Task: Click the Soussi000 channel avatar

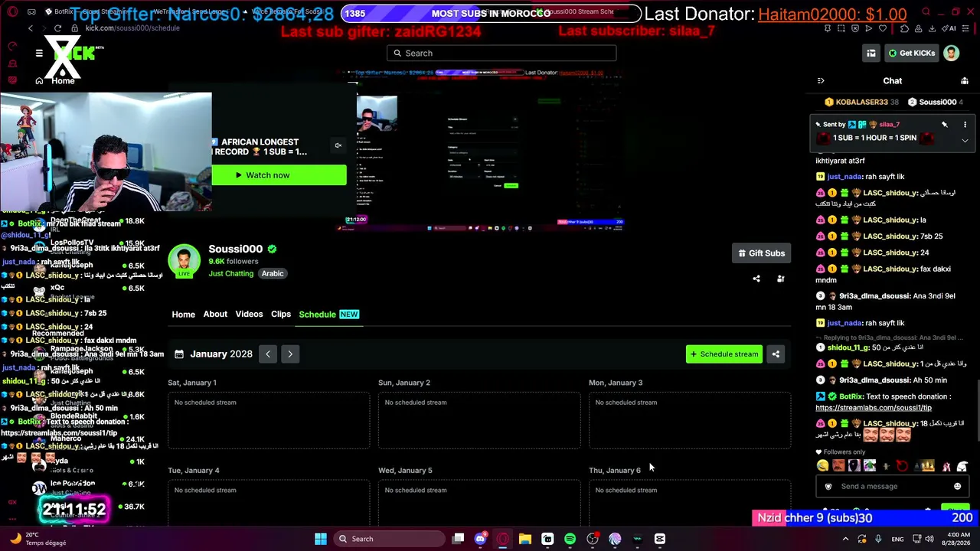Action: (x=184, y=260)
